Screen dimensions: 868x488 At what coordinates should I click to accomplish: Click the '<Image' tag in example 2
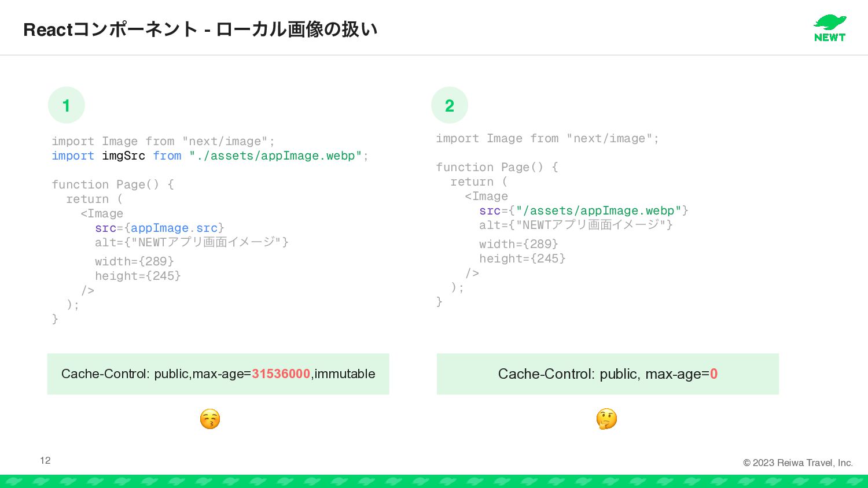(x=486, y=197)
